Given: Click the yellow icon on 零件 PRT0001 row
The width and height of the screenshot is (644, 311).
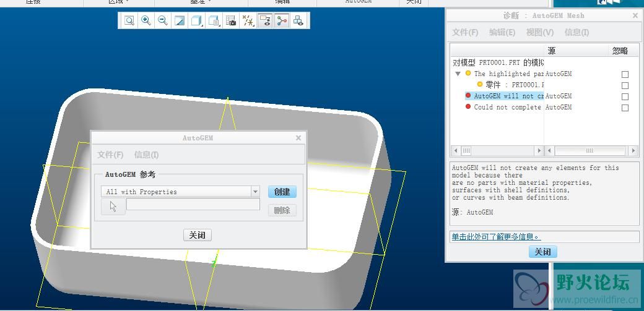Looking at the screenshot, I should pos(479,84).
